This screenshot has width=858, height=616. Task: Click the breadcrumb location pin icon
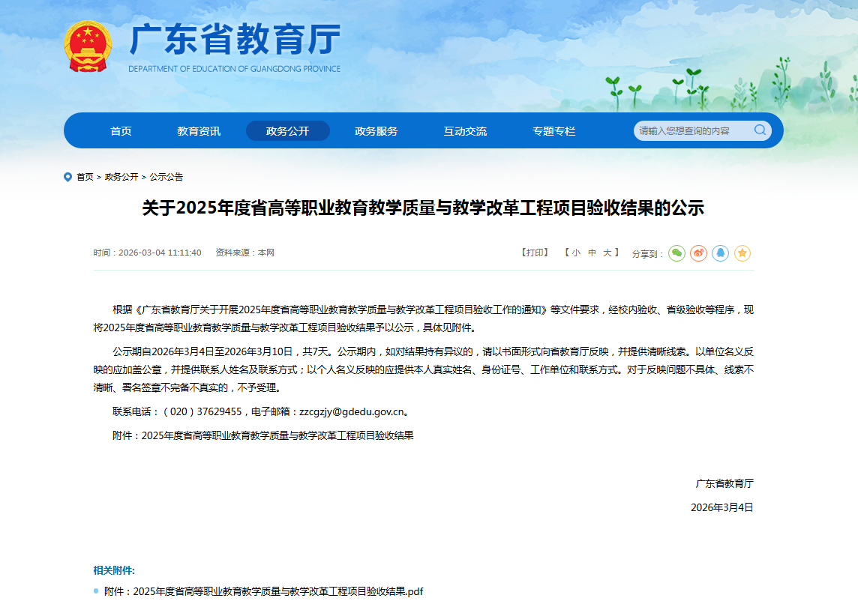tap(68, 177)
